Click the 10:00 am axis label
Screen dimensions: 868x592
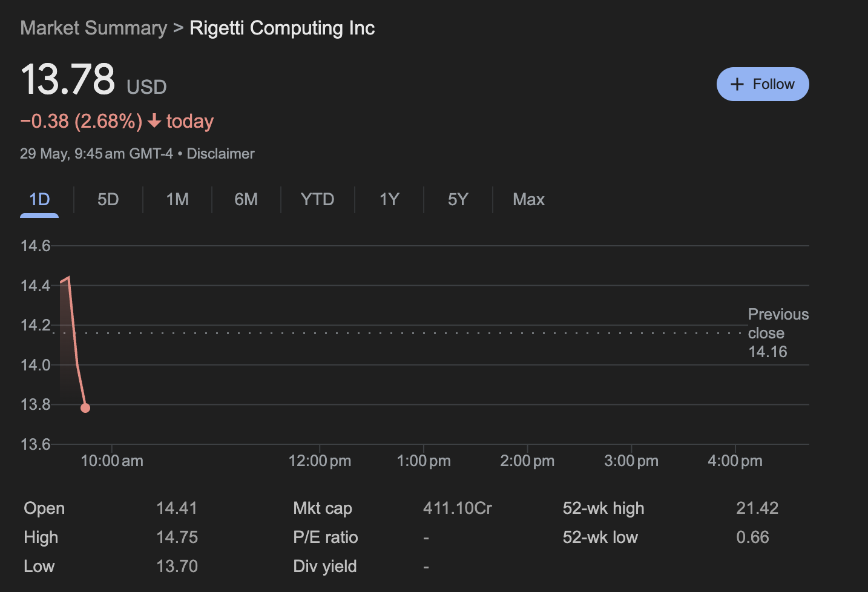(112, 461)
